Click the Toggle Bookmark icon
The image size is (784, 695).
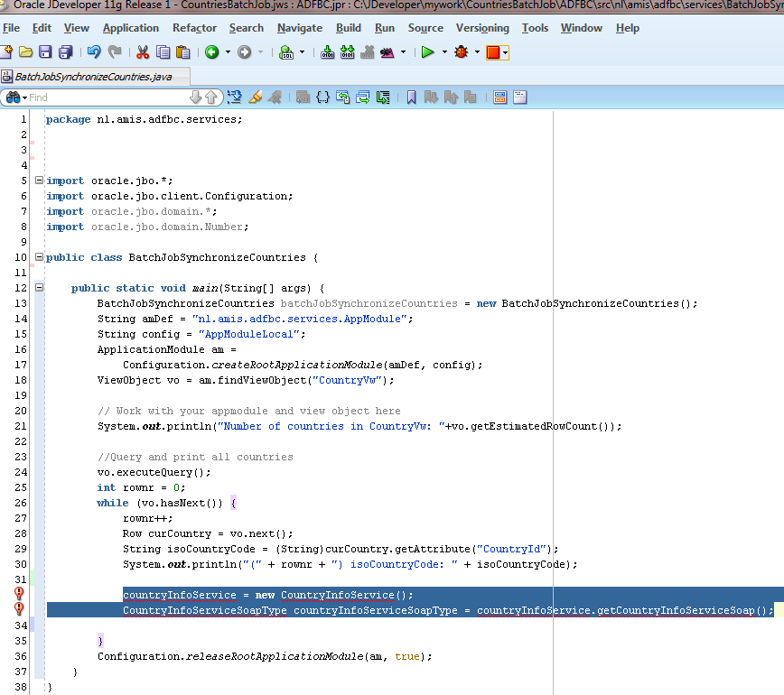coord(411,97)
